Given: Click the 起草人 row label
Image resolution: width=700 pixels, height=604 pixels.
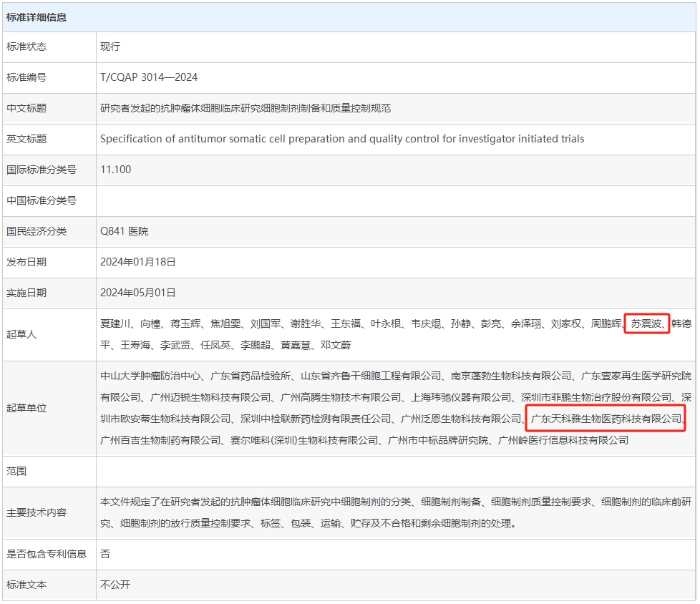Looking at the screenshot, I should click(x=21, y=335).
